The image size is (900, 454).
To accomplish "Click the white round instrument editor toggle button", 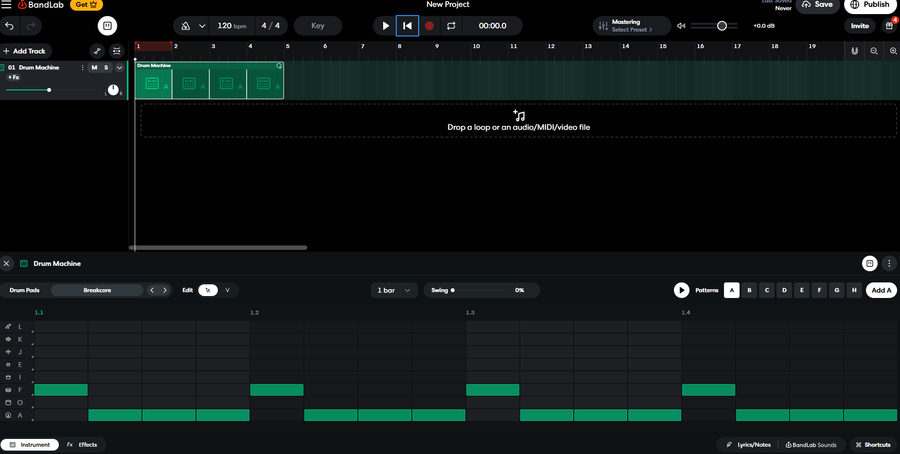I will (x=107, y=26).
